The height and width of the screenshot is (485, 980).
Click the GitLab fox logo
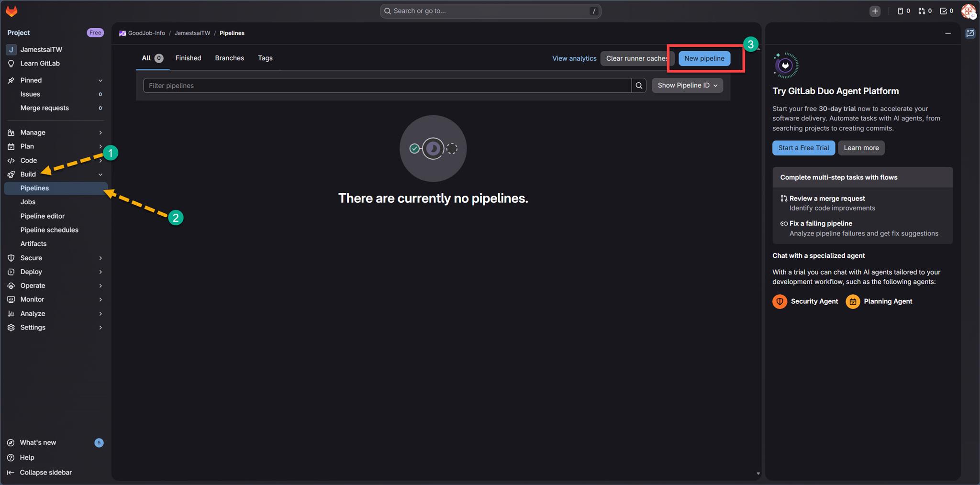tap(11, 11)
